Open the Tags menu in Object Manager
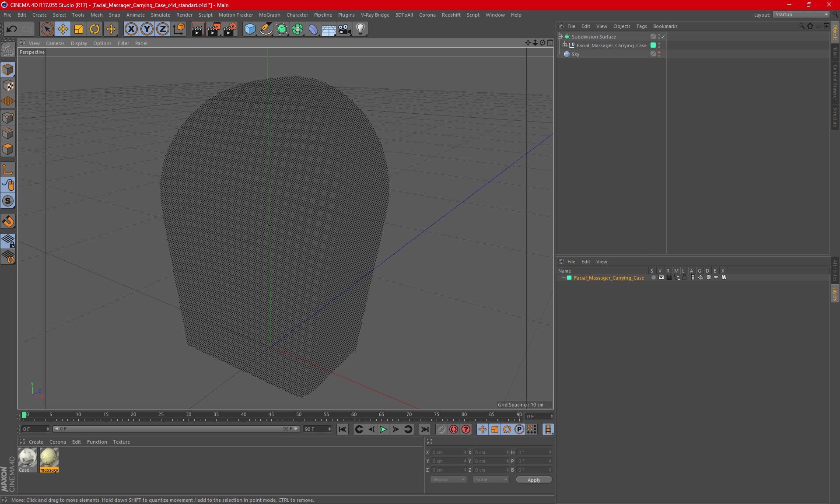This screenshot has height=504, width=840. 641,26
